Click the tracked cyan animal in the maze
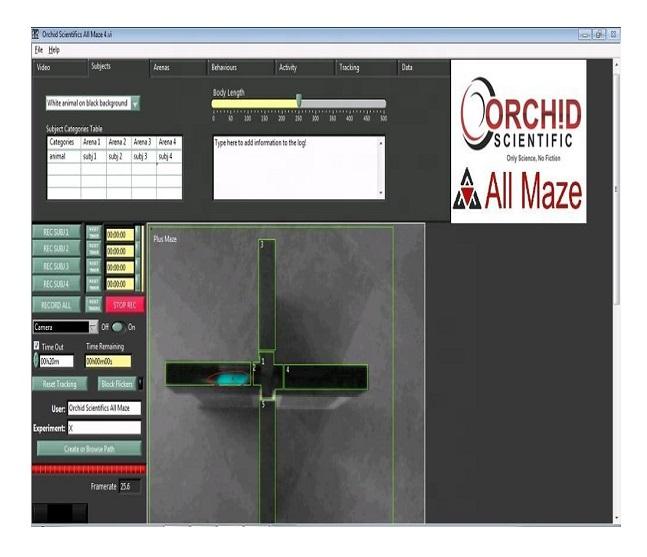This screenshot has height=557, width=647. tap(231, 379)
